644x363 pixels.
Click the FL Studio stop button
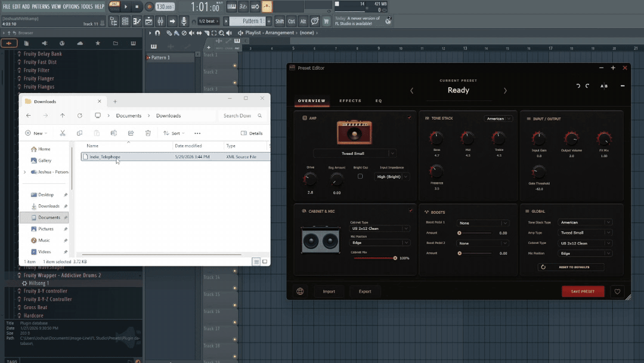tap(137, 7)
